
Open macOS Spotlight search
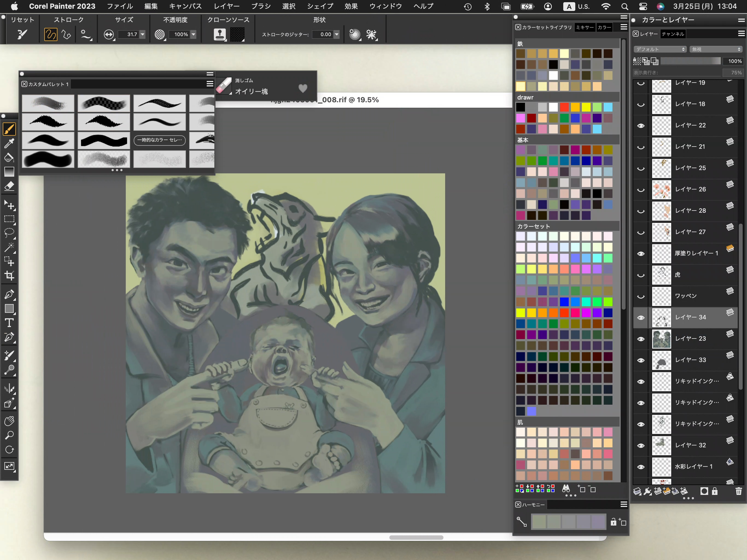pos(625,6)
